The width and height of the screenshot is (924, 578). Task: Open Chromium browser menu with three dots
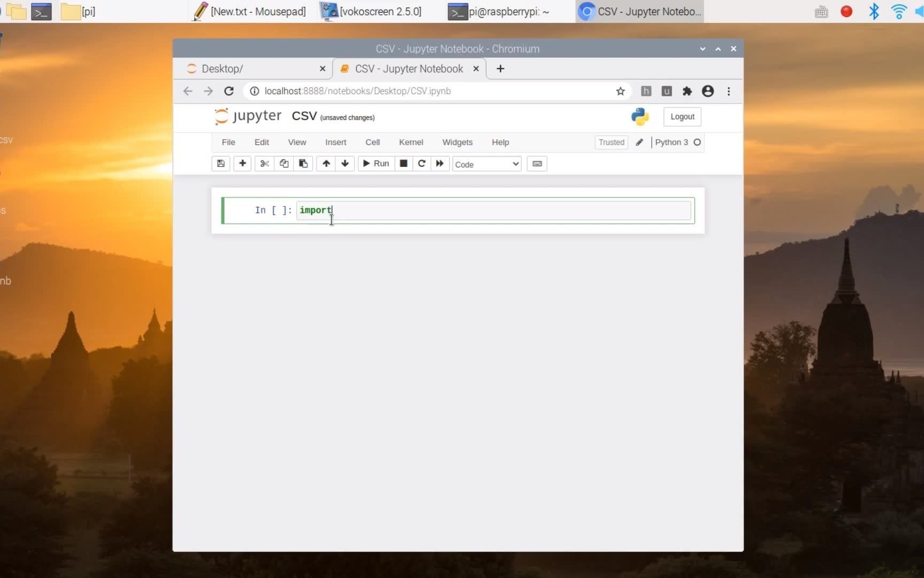coord(729,91)
